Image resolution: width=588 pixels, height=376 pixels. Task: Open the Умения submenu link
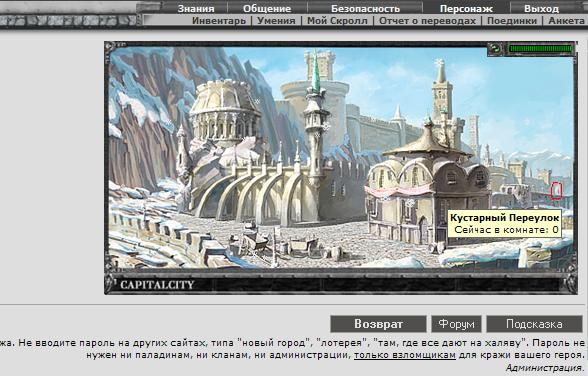(276, 21)
